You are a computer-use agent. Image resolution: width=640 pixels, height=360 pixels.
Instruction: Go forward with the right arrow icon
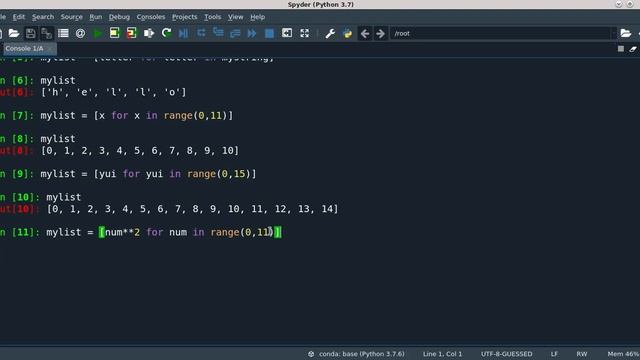click(x=380, y=33)
